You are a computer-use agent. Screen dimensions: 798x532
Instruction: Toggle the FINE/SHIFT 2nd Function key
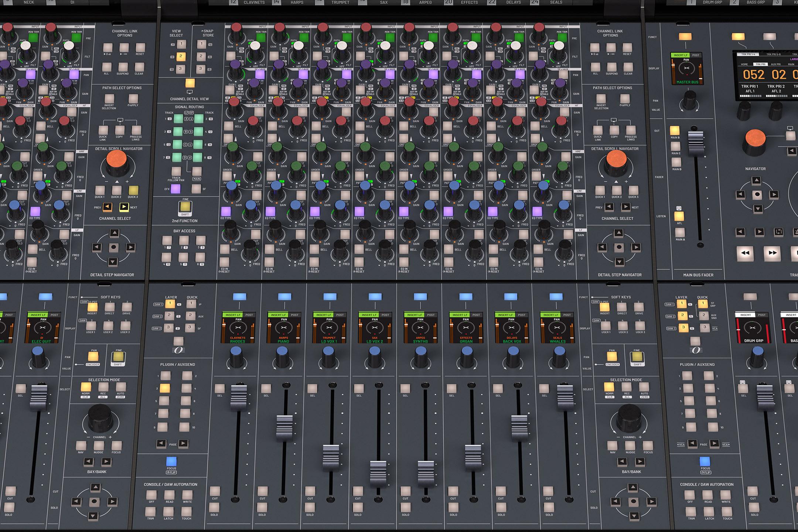pos(185,207)
